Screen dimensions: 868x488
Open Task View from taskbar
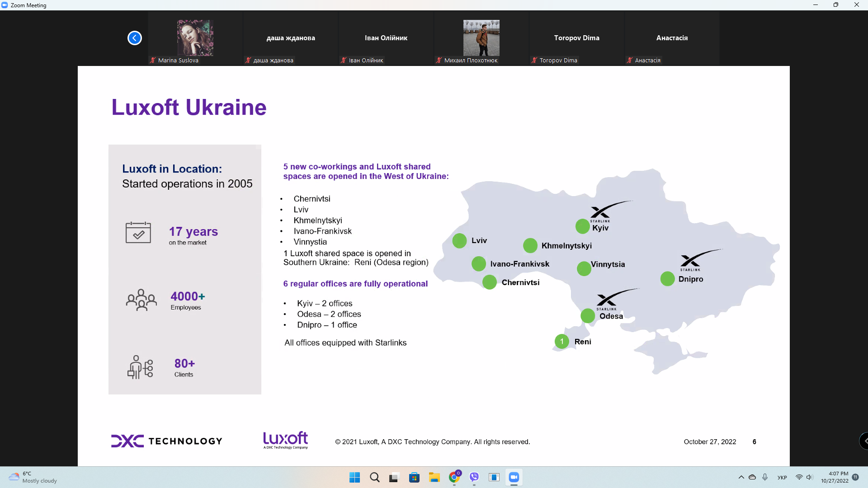pos(395,477)
